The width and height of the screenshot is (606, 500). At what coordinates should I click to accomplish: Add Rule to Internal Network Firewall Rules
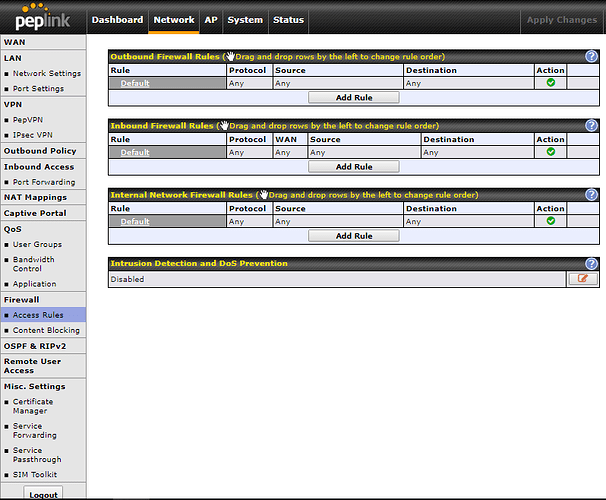click(x=353, y=236)
